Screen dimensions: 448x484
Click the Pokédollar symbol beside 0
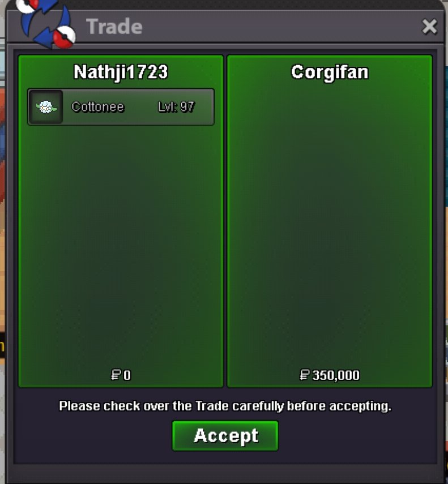[x=116, y=375]
